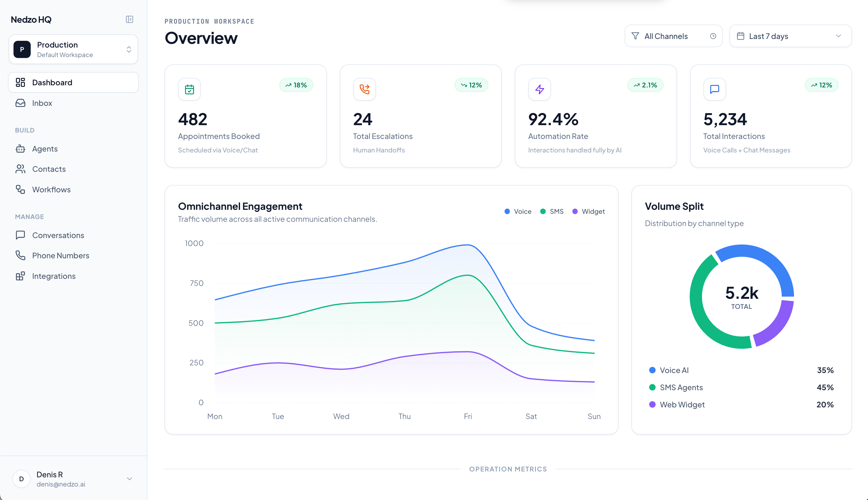This screenshot has width=868, height=500.
Task: Open the Inbox menu item
Action: pyautogui.click(x=42, y=103)
